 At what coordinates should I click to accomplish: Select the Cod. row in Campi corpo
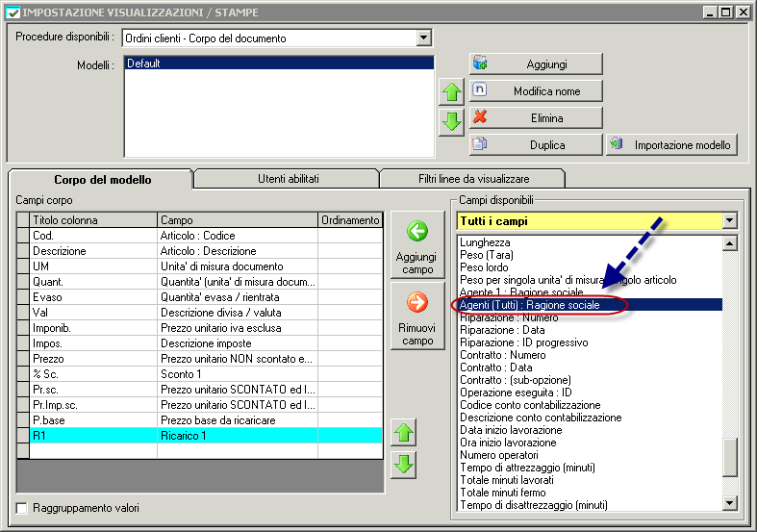point(199,236)
